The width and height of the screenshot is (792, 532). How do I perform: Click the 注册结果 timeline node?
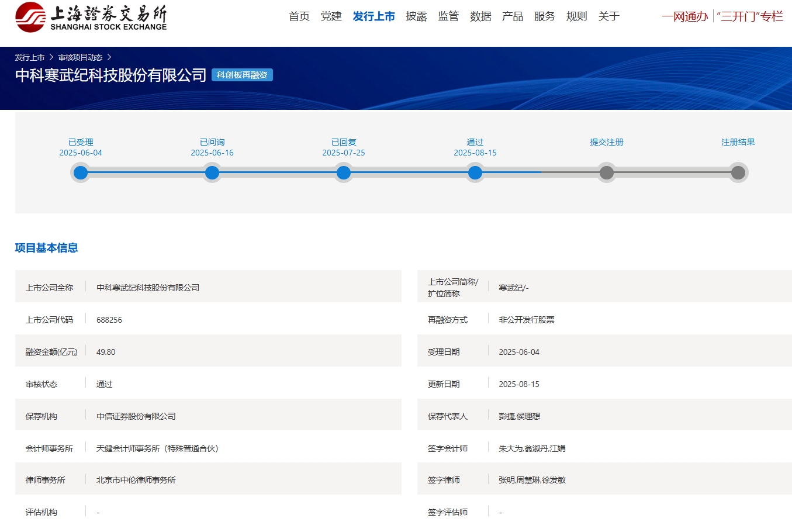coord(738,172)
